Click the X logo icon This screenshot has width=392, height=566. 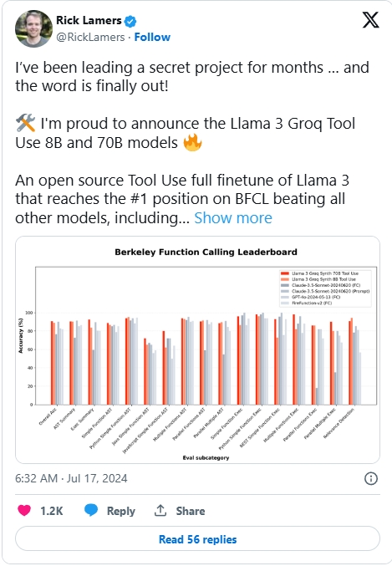pyautogui.click(x=370, y=20)
